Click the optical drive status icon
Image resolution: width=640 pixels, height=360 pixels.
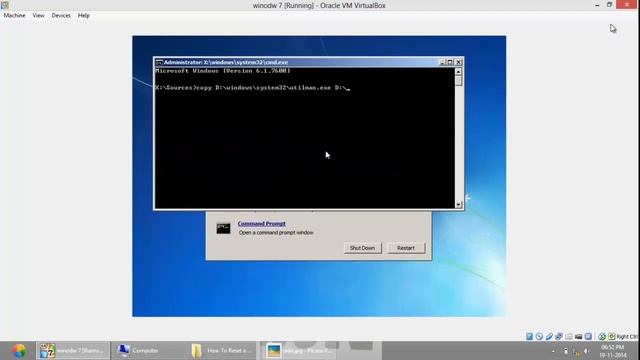point(539,336)
